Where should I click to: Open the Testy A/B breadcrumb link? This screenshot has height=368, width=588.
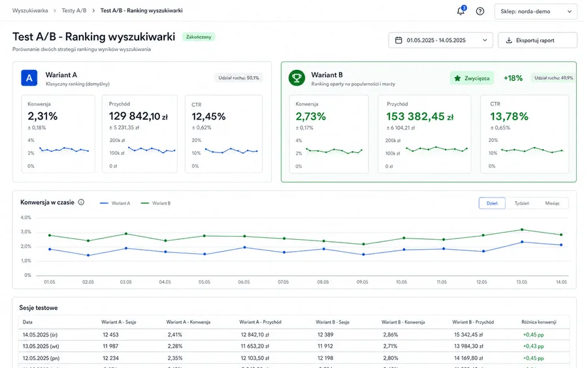pos(74,10)
